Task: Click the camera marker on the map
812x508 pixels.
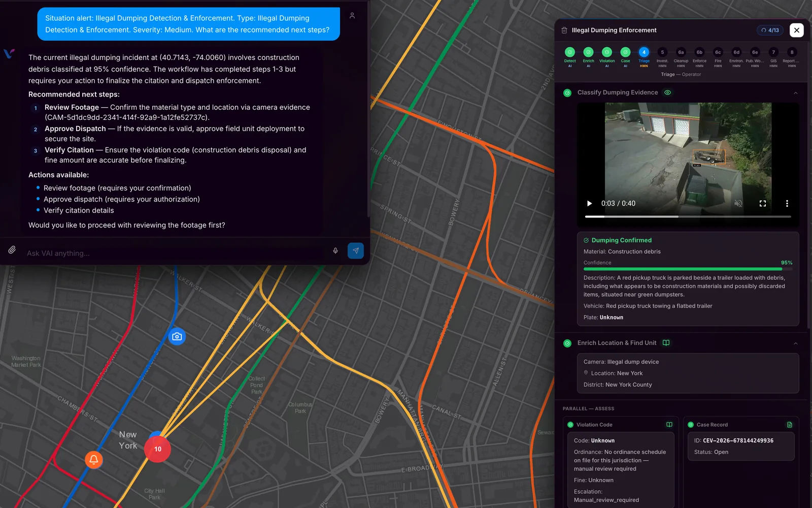Action: (177, 336)
